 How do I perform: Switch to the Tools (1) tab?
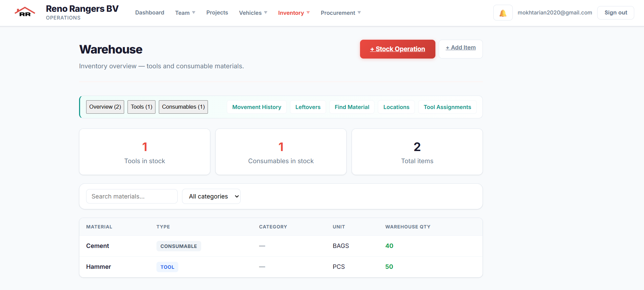[141, 107]
